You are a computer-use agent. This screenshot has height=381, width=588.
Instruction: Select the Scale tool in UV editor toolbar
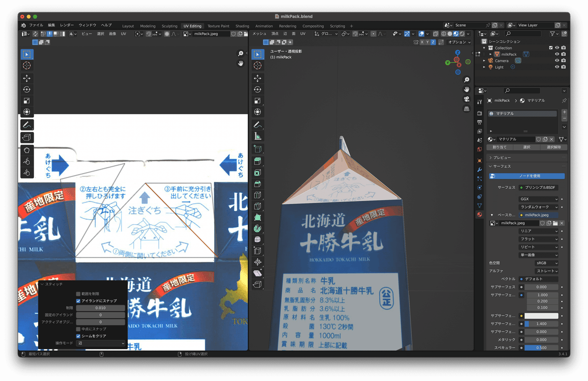(x=27, y=101)
